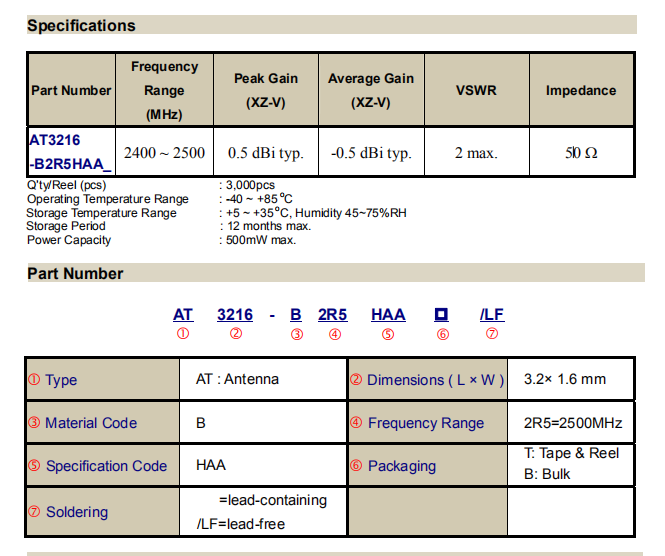This screenshot has height=556, width=665.
Task: Click the 'Part Number' column header cell
Action: (x=71, y=90)
